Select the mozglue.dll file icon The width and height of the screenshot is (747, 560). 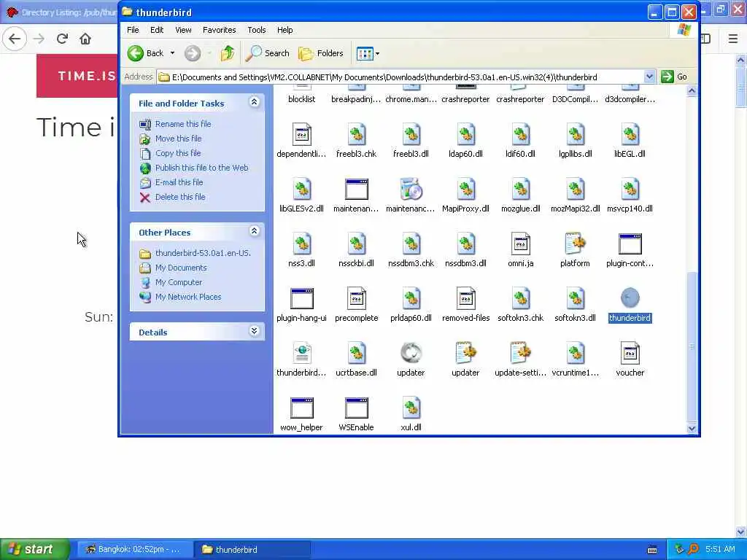click(x=521, y=190)
